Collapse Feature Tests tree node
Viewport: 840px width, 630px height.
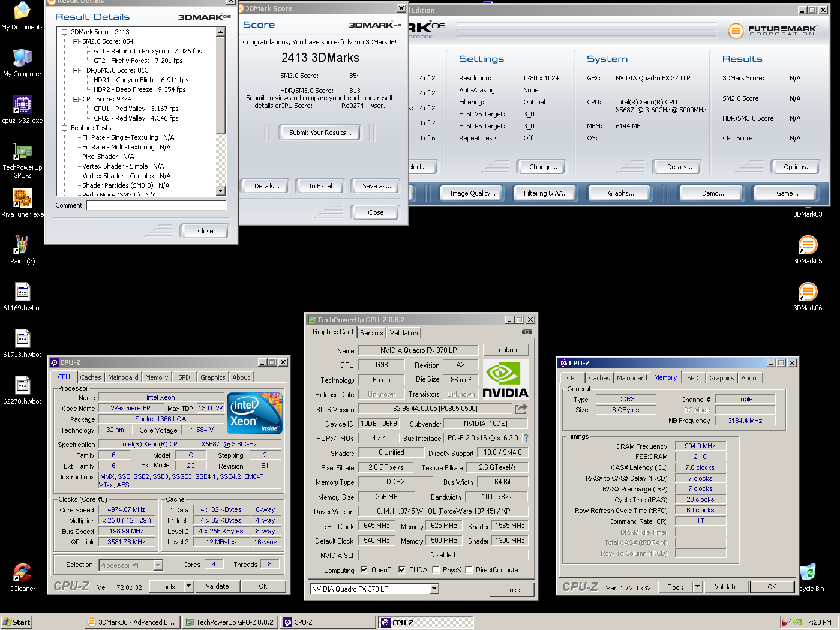click(65, 128)
